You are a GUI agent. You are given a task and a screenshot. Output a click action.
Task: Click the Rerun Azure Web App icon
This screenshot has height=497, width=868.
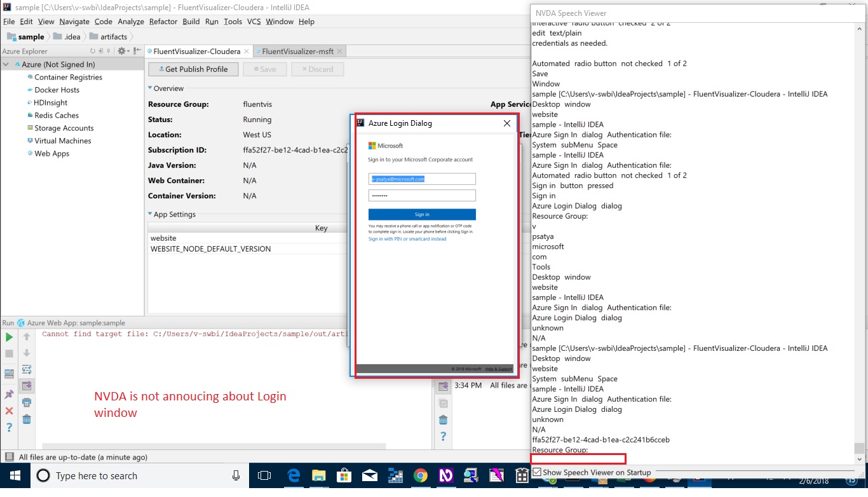[x=9, y=337]
